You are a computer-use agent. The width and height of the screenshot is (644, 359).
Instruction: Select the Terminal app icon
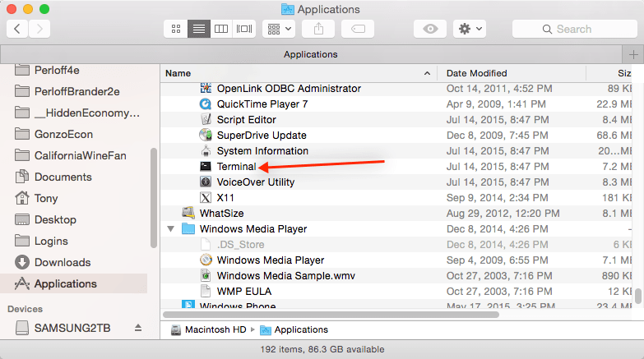click(206, 166)
